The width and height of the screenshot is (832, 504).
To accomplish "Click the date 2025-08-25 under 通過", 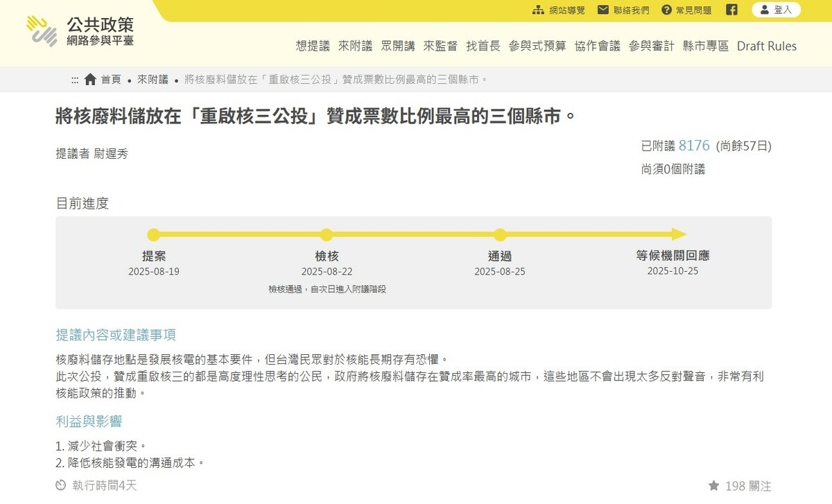I will (x=500, y=272).
